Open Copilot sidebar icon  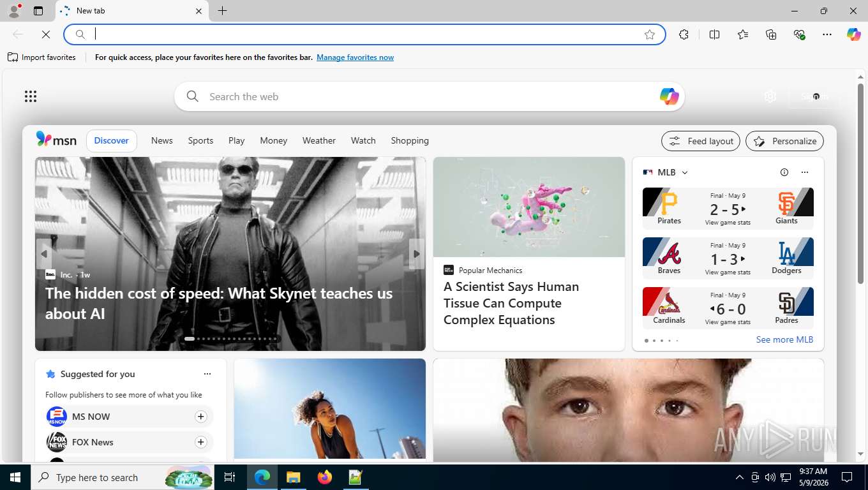(854, 34)
